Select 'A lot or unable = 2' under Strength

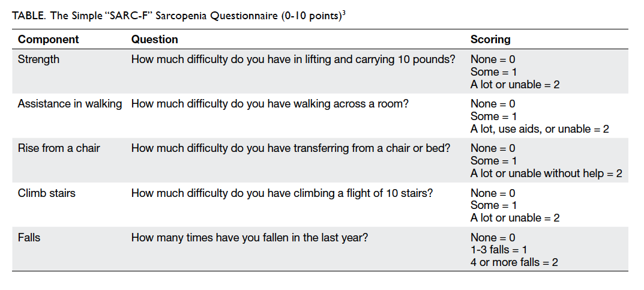(515, 85)
